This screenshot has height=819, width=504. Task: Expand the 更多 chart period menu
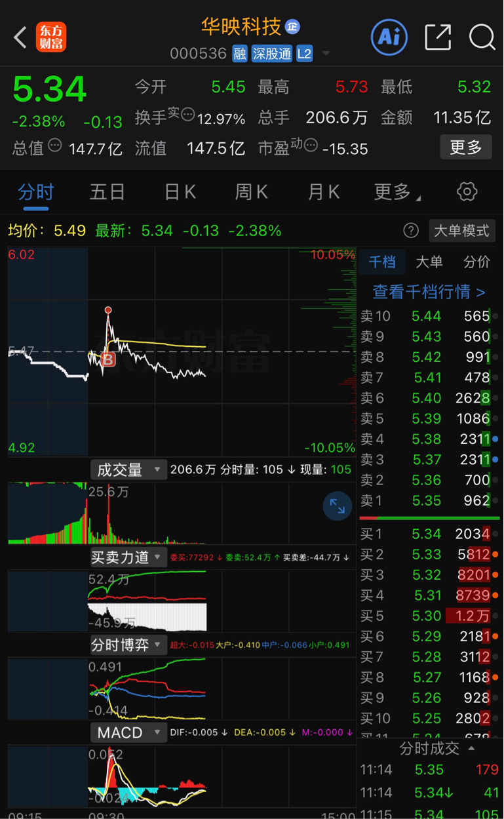pos(397,192)
